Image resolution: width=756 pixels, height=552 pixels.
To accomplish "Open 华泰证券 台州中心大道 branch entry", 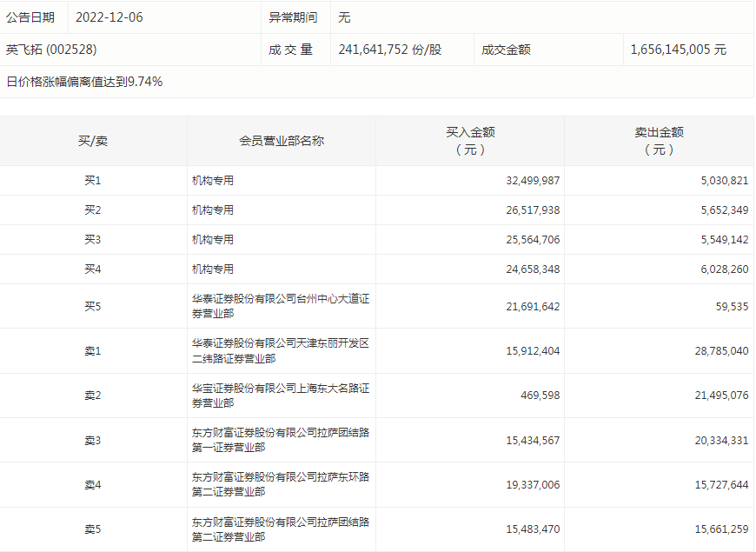I will tap(281, 306).
